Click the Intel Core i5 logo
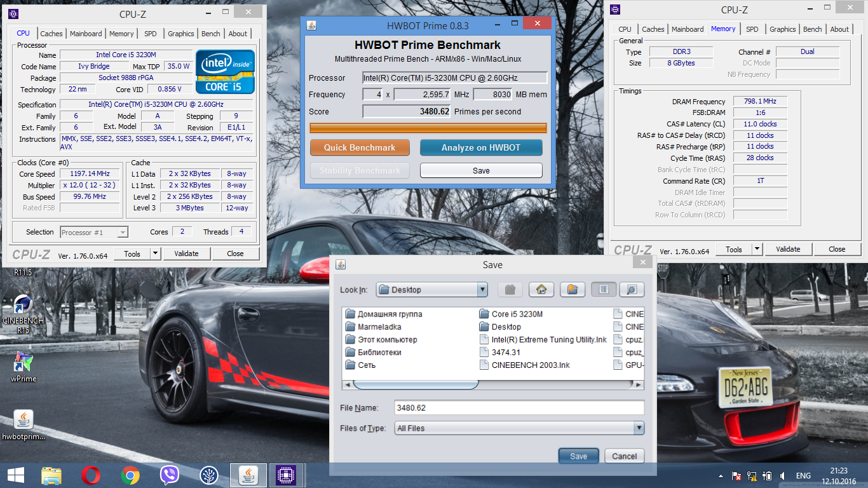This screenshot has width=868, height=488. click(225, 72)
